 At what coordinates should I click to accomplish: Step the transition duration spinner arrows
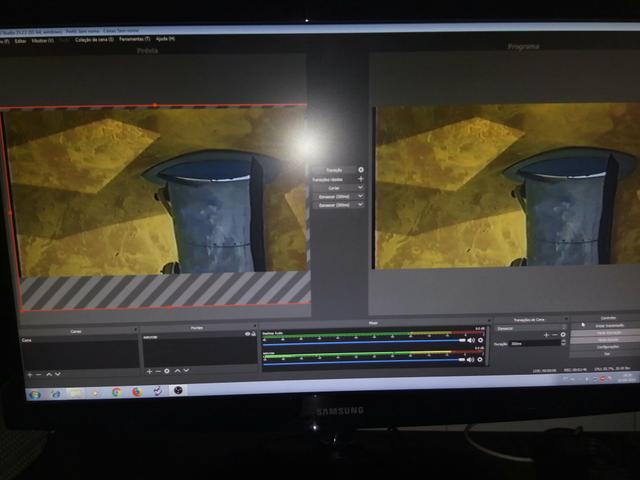564,343
